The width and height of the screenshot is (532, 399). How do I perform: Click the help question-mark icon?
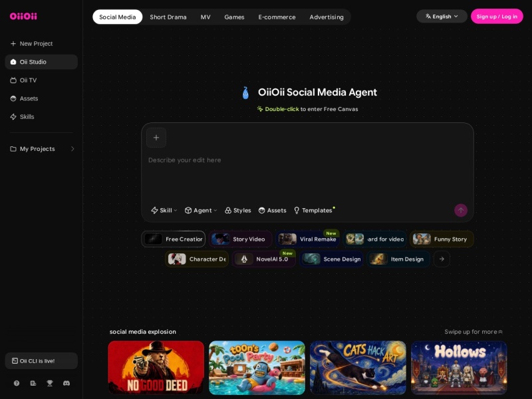pos(16,383)
